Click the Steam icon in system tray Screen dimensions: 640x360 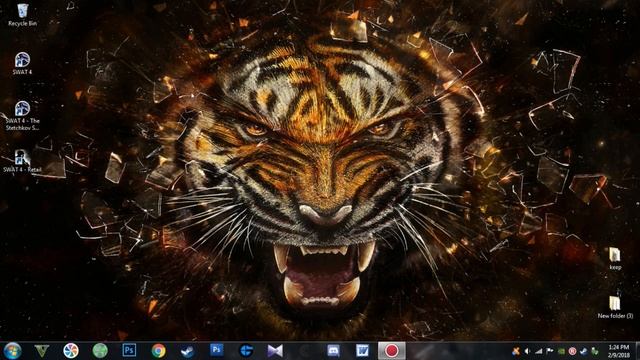click(x=584, y=351)
